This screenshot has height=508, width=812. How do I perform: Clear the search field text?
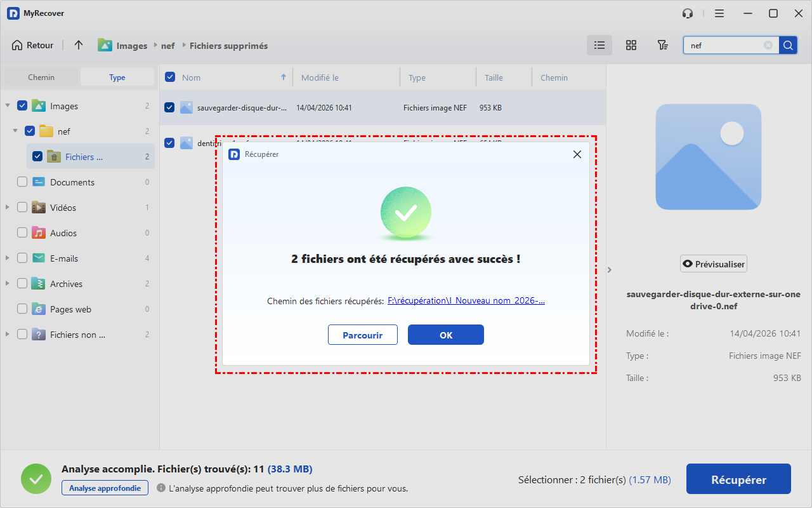point(768,45)
